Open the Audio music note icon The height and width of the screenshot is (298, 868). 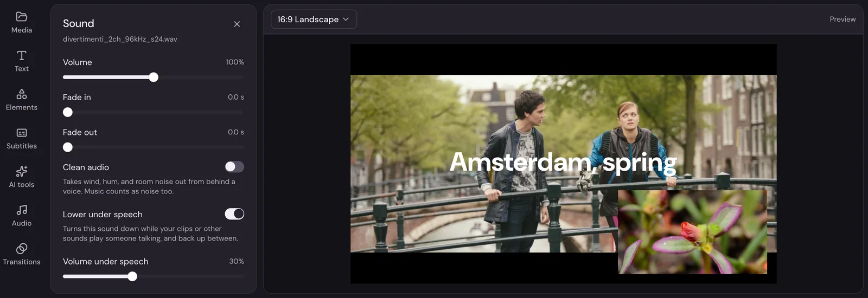22,210
